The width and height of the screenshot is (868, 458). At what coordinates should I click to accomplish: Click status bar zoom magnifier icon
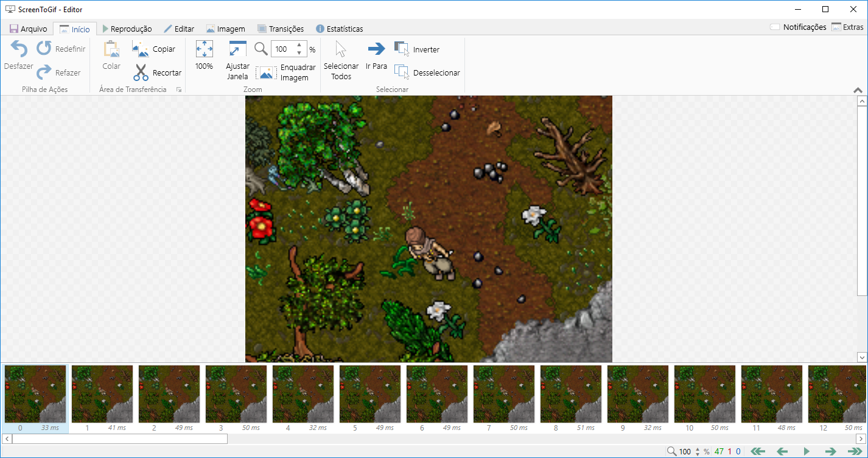[x=672, y=451]
